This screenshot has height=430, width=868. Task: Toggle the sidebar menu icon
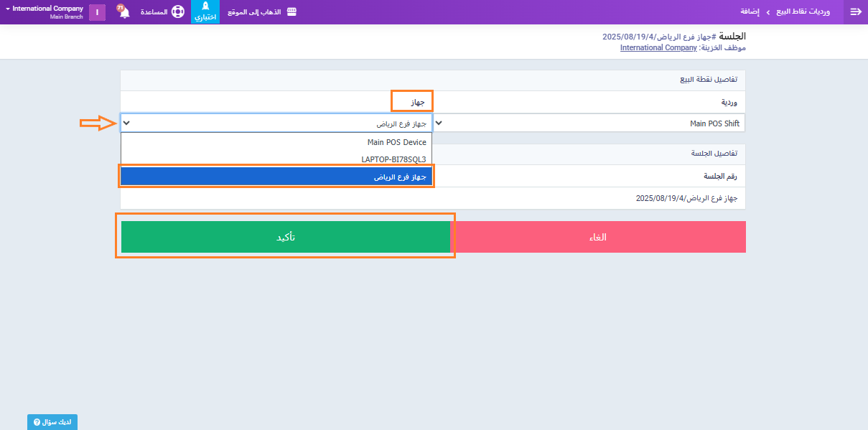tap(855, 12)
